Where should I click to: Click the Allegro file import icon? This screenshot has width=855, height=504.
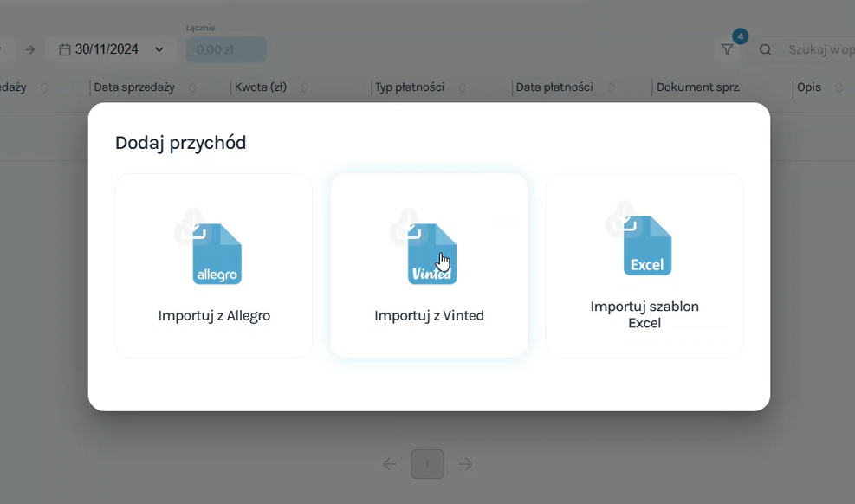click(216, 253)
